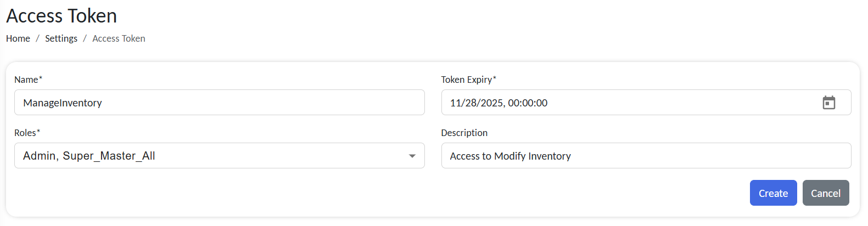Select the day '28' in Token Expiry
This screenshot has width=868, height=226.
pyautogui.click(x=471, y=103)
